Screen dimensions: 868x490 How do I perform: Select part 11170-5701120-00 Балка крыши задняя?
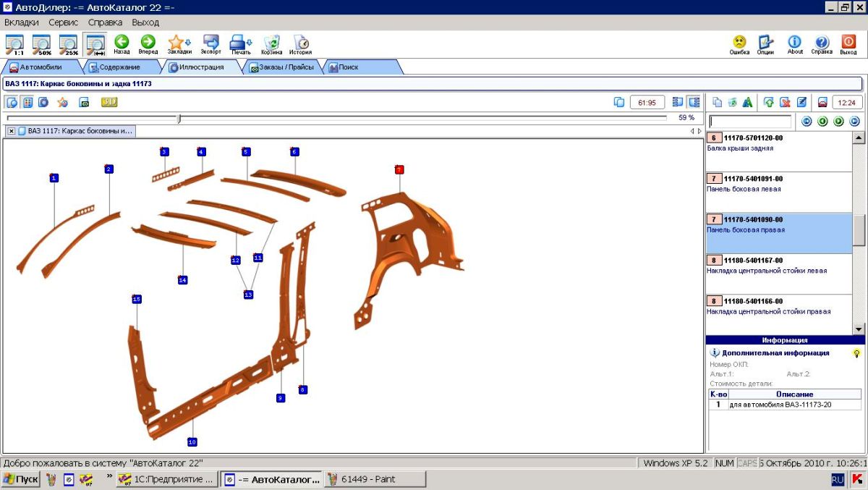[778, 151]
